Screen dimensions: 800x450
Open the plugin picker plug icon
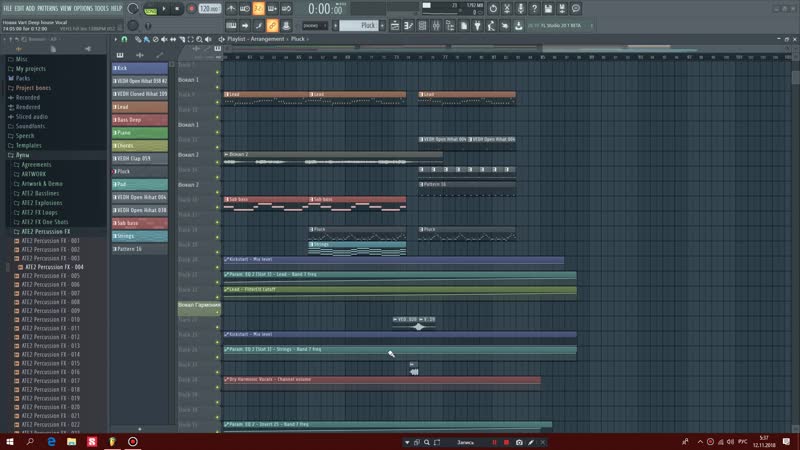click(x=478, y=26)
